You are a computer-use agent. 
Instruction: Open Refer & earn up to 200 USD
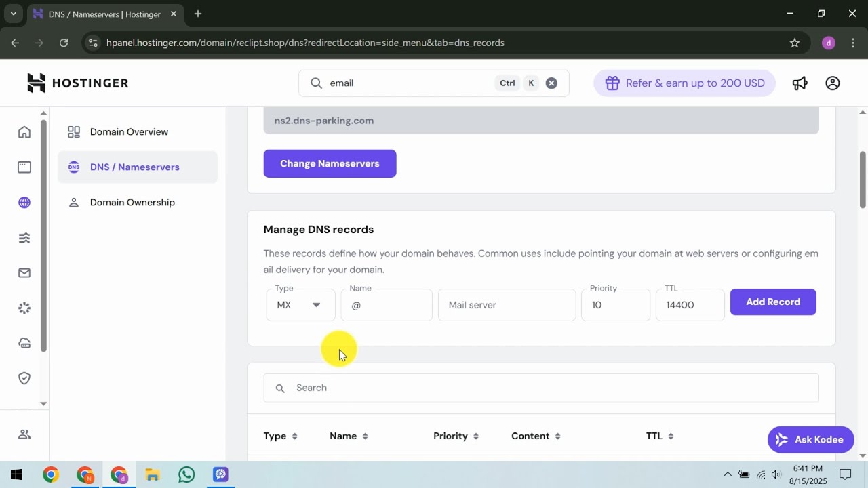coord(684,83)
